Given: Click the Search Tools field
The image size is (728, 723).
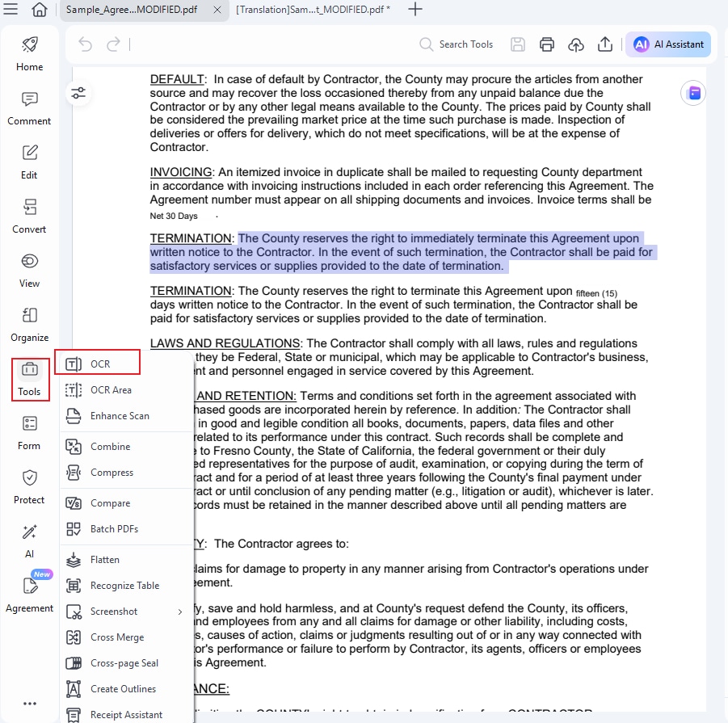Looking at the screenshot, I should tap(456, 44).
